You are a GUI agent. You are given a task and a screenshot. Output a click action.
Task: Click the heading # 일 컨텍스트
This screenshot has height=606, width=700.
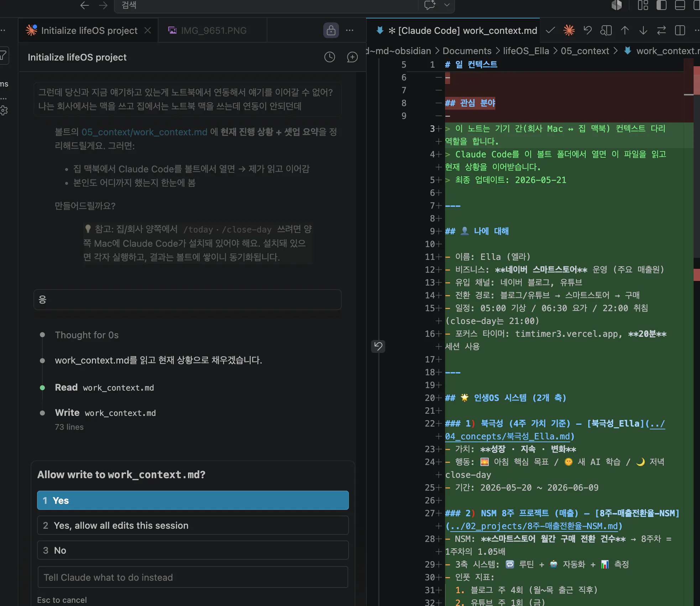[471, 64]
